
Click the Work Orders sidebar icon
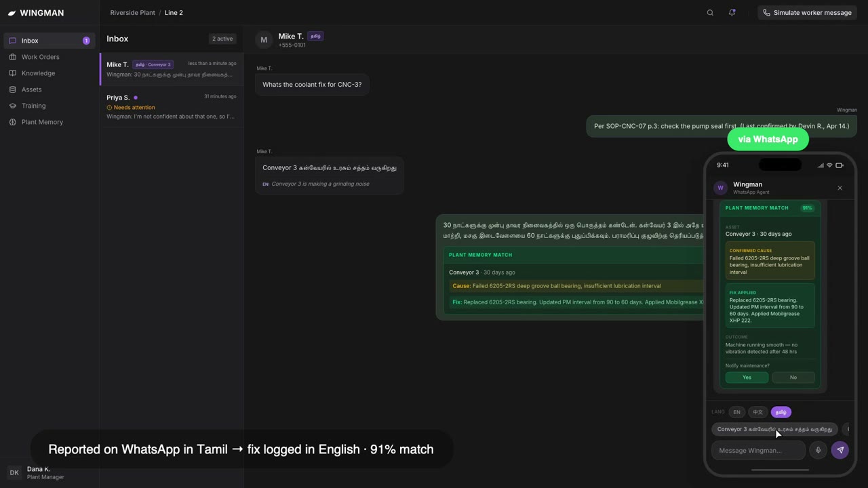tap(13, 57)
